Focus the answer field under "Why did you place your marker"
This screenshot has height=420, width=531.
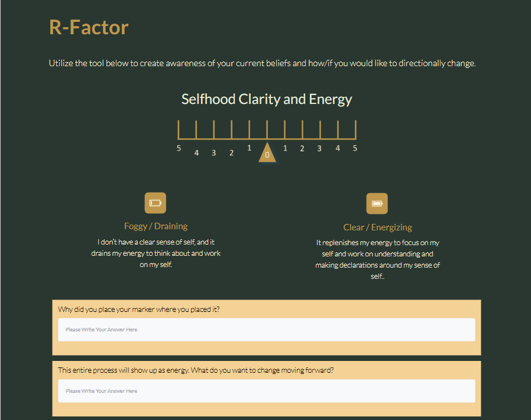[x=266, y=330]
